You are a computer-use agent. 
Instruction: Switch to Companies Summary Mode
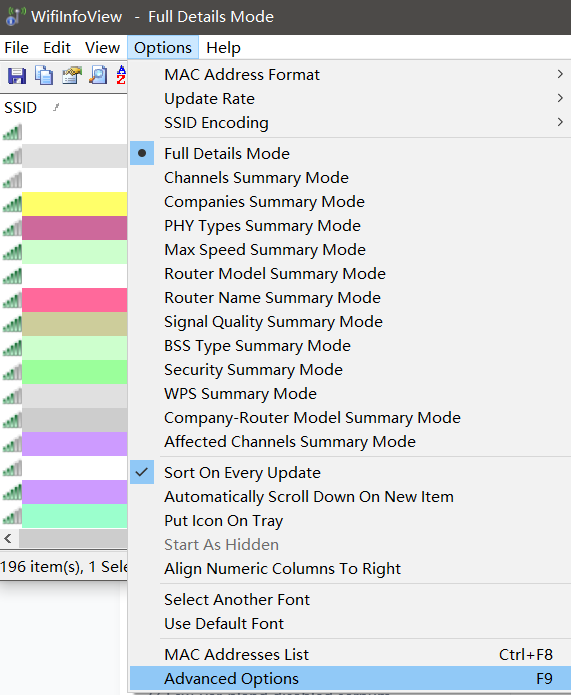point(350,201)
